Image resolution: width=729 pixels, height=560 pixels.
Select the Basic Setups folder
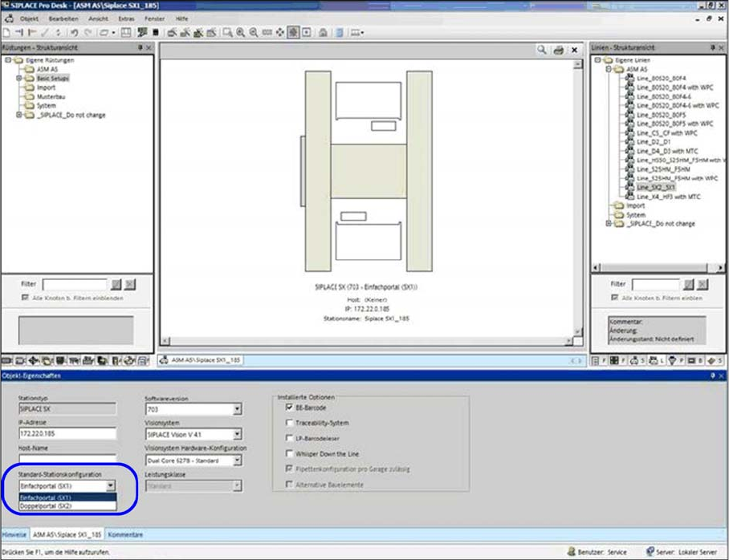pos(52,79)
